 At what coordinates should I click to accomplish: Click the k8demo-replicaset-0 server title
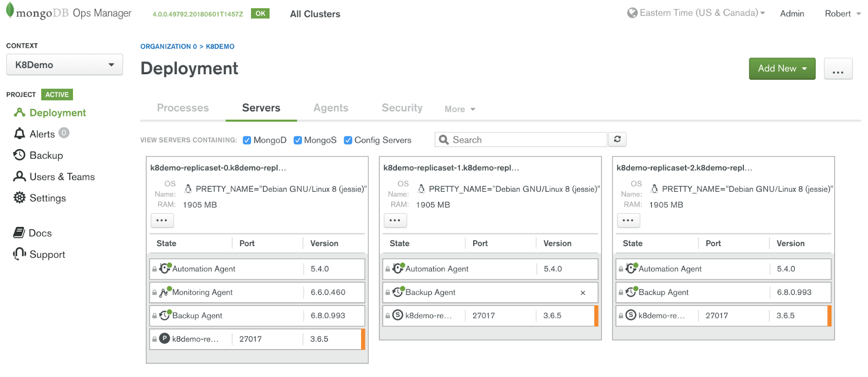(218, 167)
